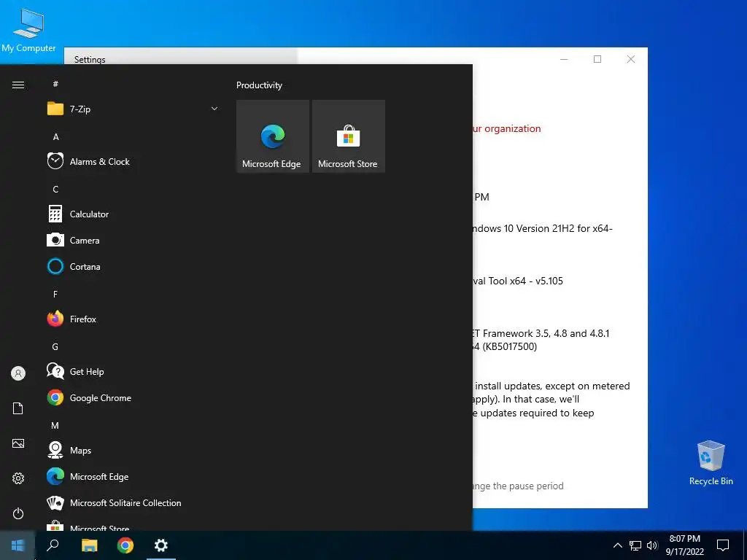Click red 'organization' text in Settings window

(x=513, y=128)
